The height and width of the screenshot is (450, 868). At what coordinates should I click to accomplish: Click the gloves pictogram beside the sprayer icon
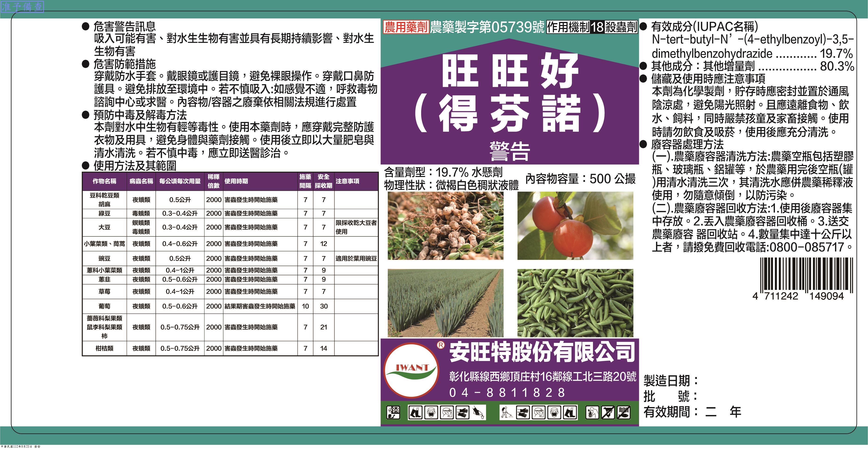(523, 413)
